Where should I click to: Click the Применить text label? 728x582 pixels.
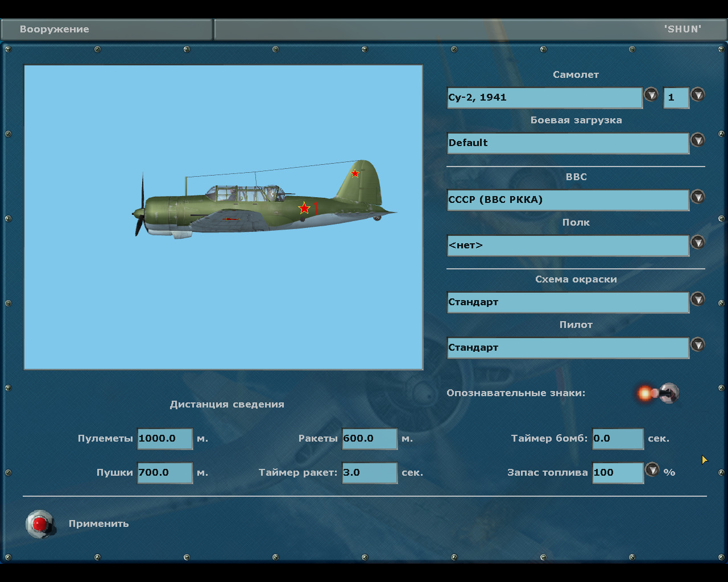point(99,524)
